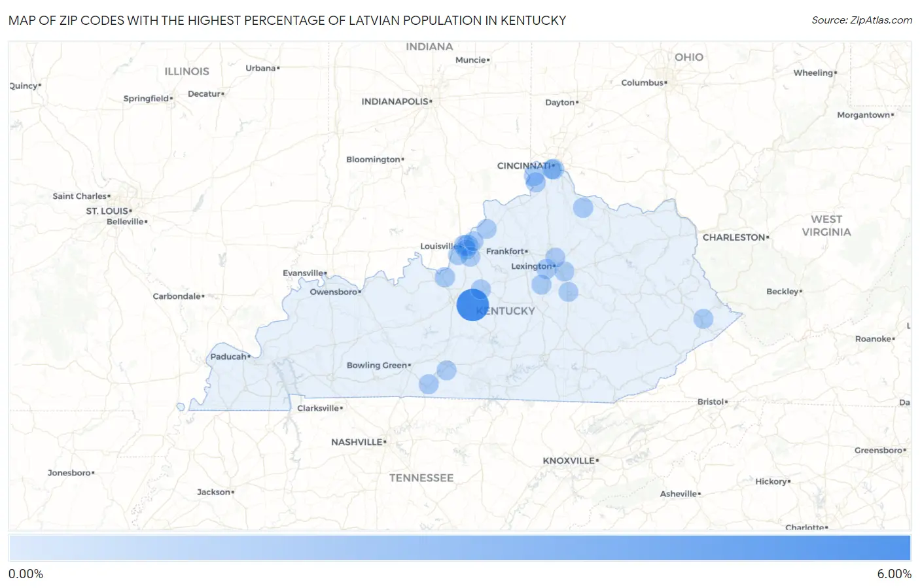The width and height of the screenshot is (920, 588).
Task: Click the Bloomington city label
Action: pyautogui.click(x=374, y=160)
